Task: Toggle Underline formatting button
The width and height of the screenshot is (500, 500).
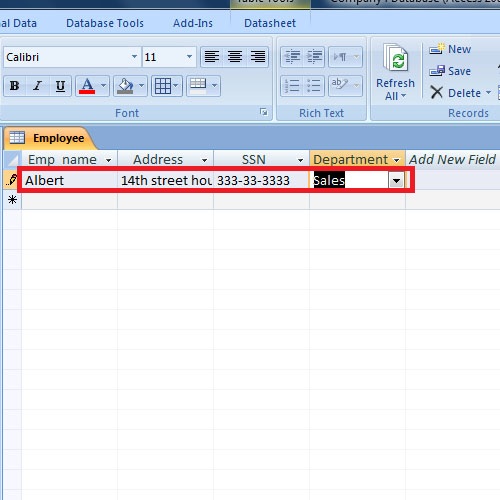Action: [60, 86]
